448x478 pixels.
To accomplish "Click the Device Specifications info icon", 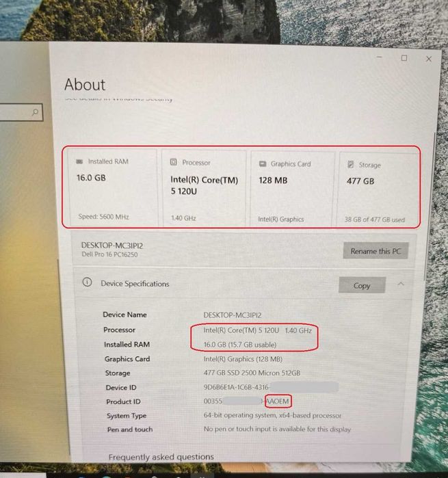I will tap(87, 282).
